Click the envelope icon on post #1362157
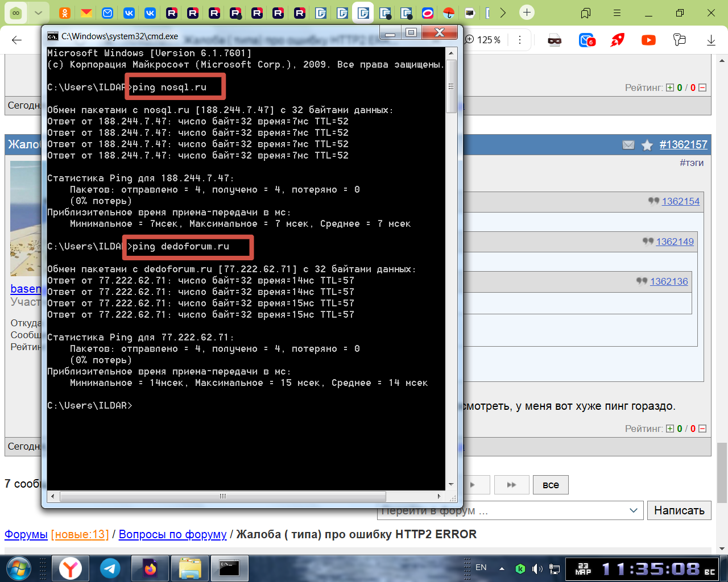Screen dimensions: 728x582 point(628,145)
